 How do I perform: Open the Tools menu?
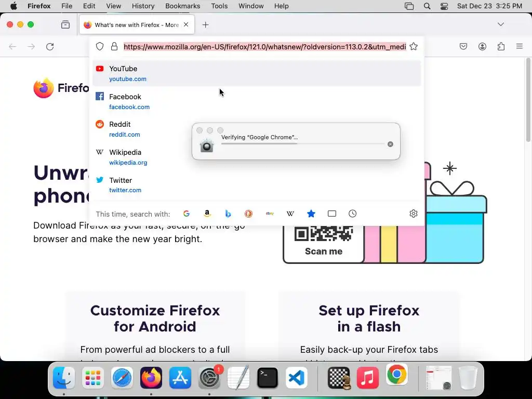[219, 6]
